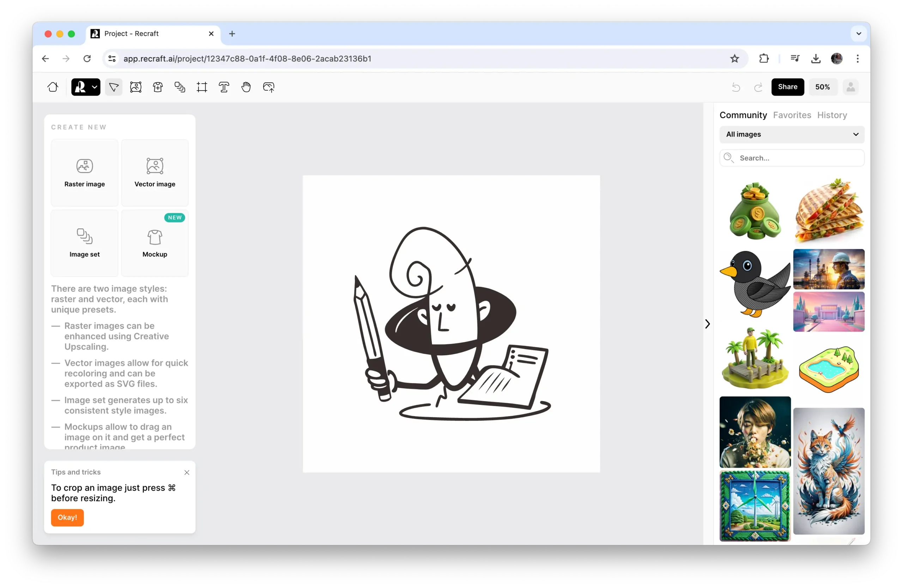Create a new Vector image
The image size is (903, 588).
click(x=155, y=173)
